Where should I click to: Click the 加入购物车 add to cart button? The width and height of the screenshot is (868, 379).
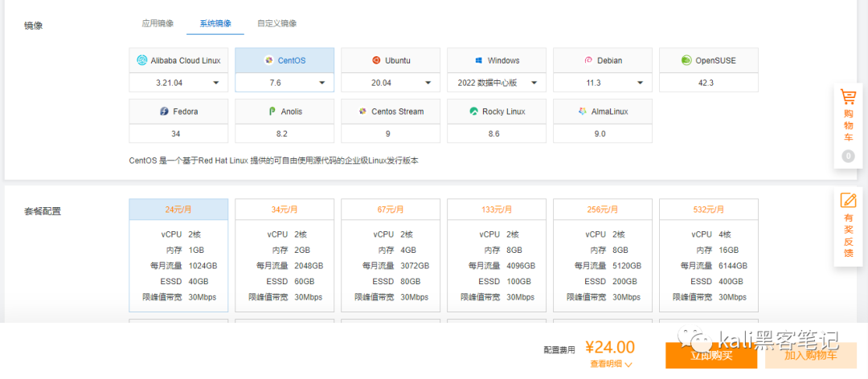[x=810, y=355]
